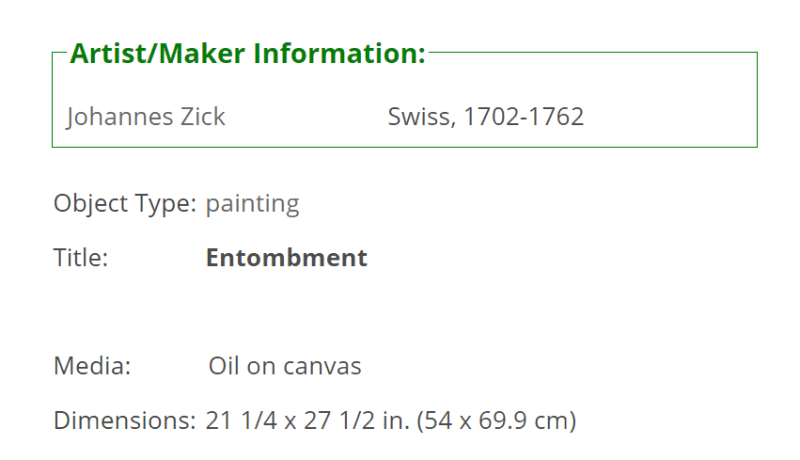The height and width of the screenshot is (460, 800).
Task: Select the (54 x 69.9 cm) metric dimensions
Action: (496, 421)
